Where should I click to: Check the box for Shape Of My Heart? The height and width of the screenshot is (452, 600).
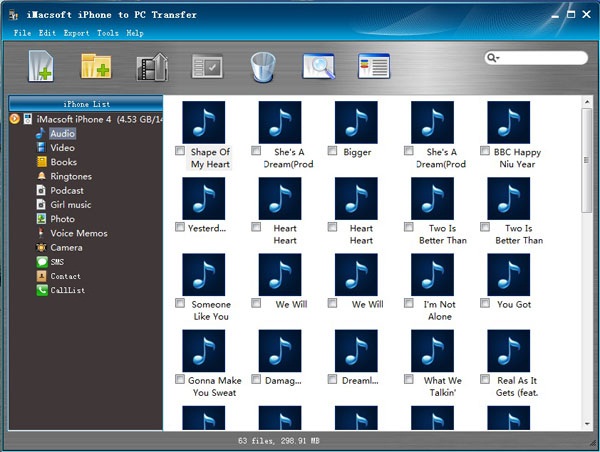tap(180, 152)
